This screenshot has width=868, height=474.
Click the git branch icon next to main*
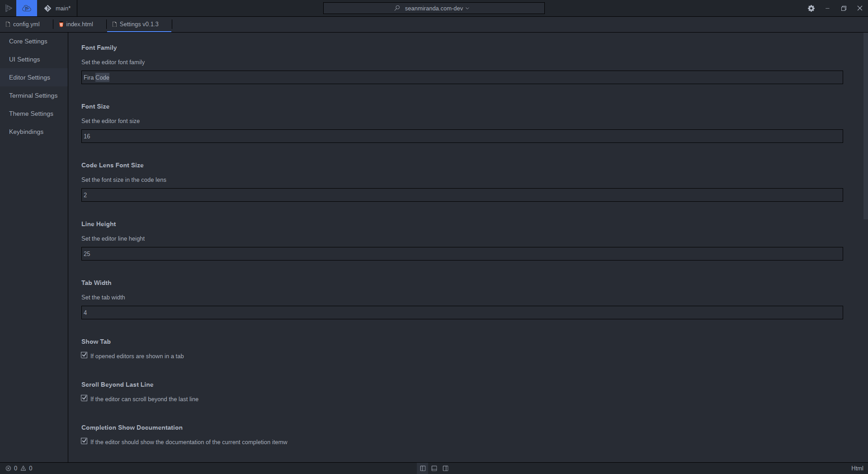tap(47, 8)
